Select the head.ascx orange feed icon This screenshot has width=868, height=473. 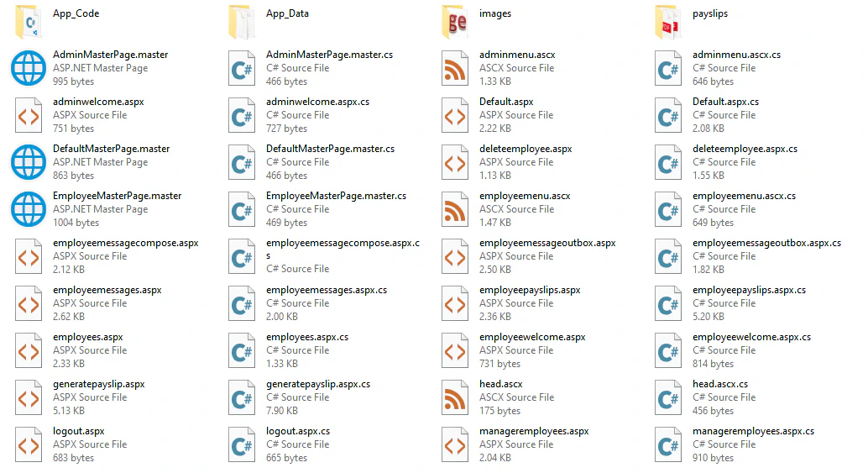(x=455, y=397)
